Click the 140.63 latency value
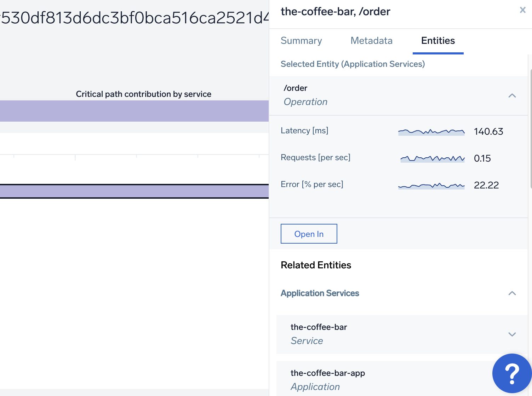 (488, 132)
